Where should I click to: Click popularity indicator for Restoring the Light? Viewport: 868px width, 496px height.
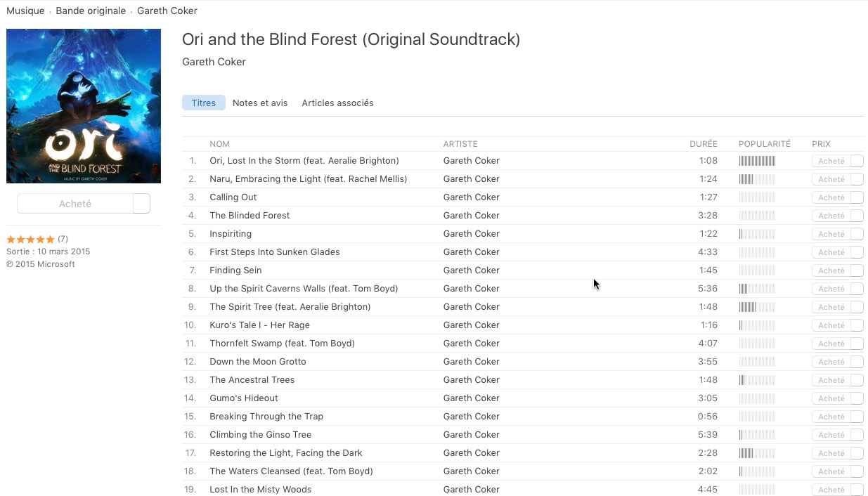757,453
